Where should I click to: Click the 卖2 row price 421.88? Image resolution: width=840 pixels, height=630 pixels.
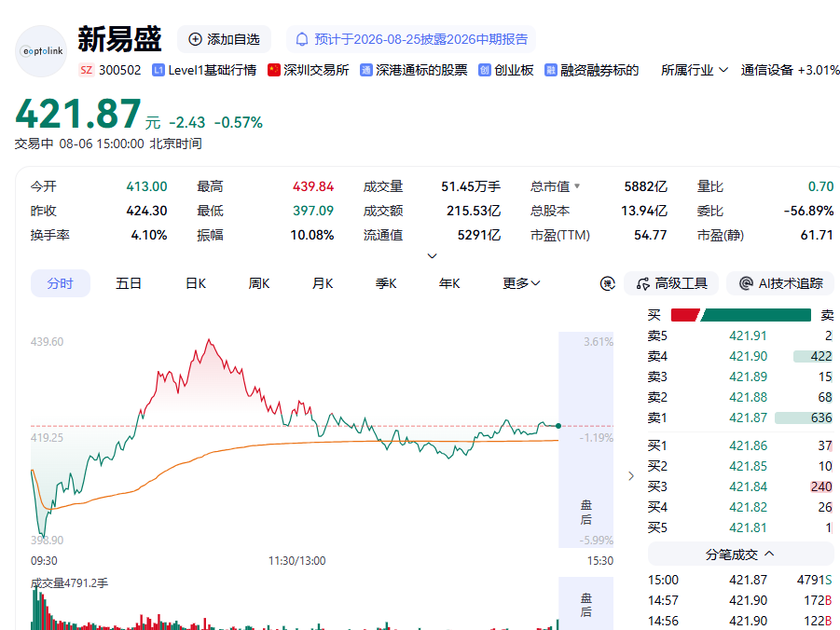click(x=748, y=398)
